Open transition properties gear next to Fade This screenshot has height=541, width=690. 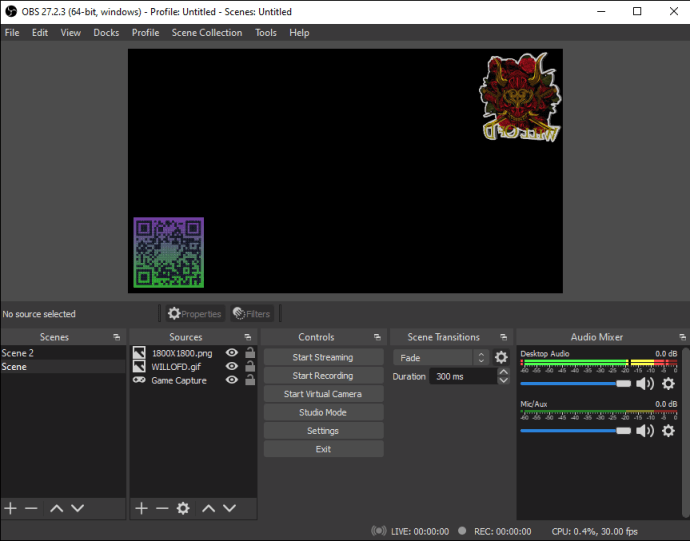[x=501, y=357]
